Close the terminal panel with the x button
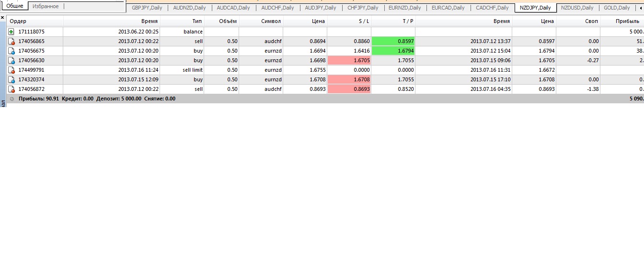Image resolution: width=644 pixels, height=265 pixels. 2,17
